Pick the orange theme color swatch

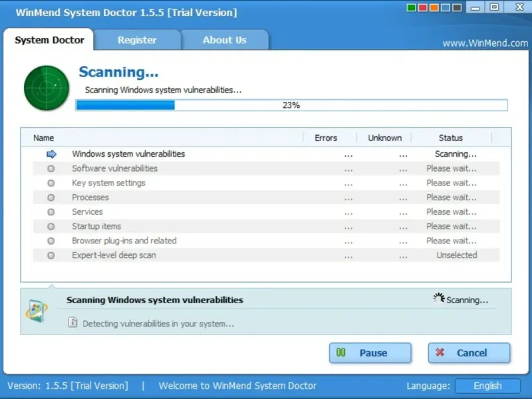pyautogui.click(x=434, y=7)
